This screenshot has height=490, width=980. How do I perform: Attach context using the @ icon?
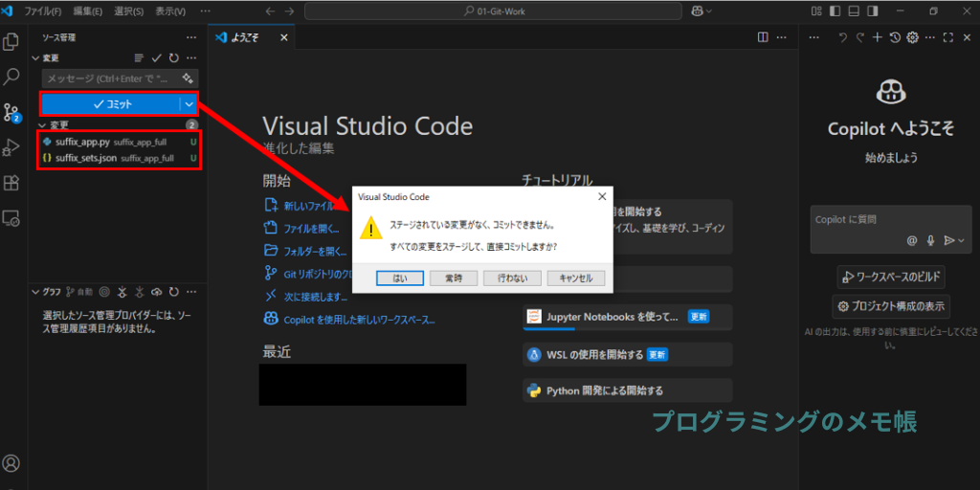point(912,240)
